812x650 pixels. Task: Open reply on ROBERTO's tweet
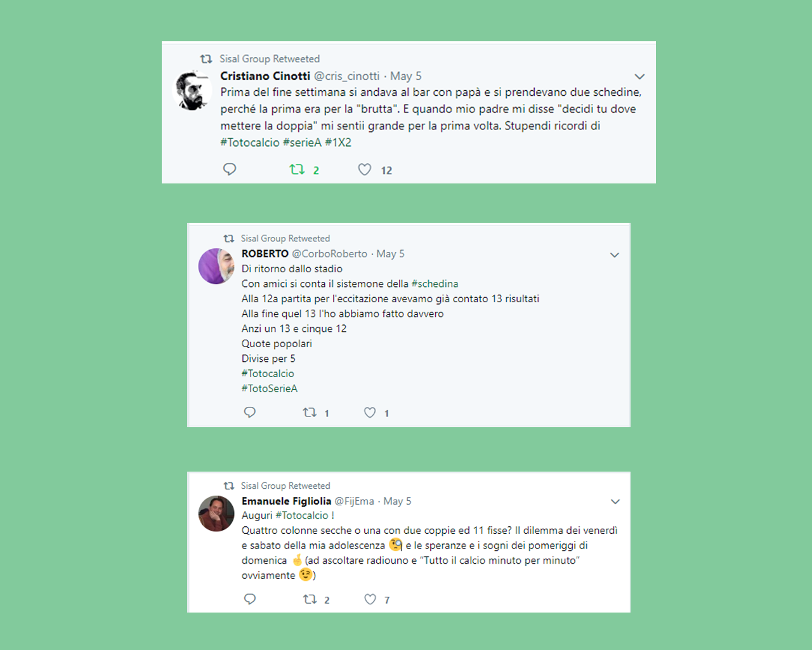[x=250, y=413]
